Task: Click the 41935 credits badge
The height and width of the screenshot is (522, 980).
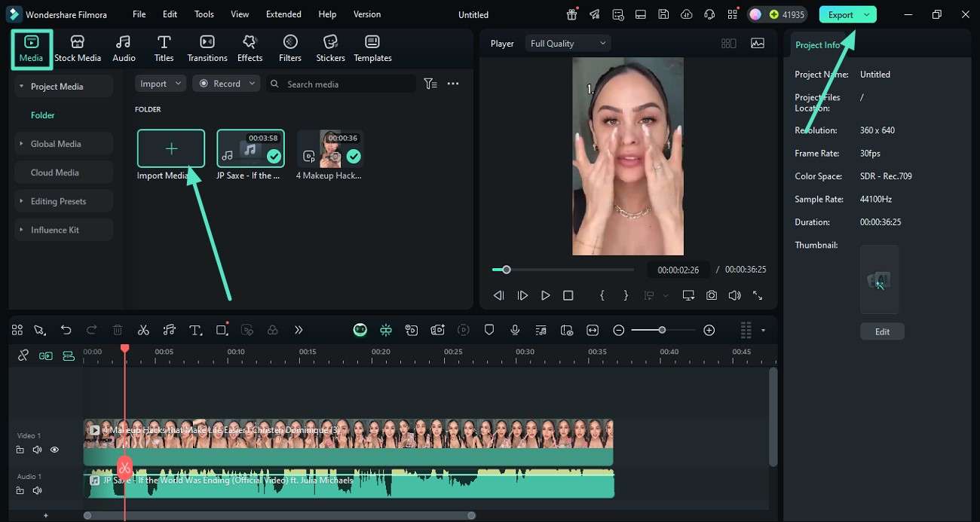Action: (x=777, y=14)
